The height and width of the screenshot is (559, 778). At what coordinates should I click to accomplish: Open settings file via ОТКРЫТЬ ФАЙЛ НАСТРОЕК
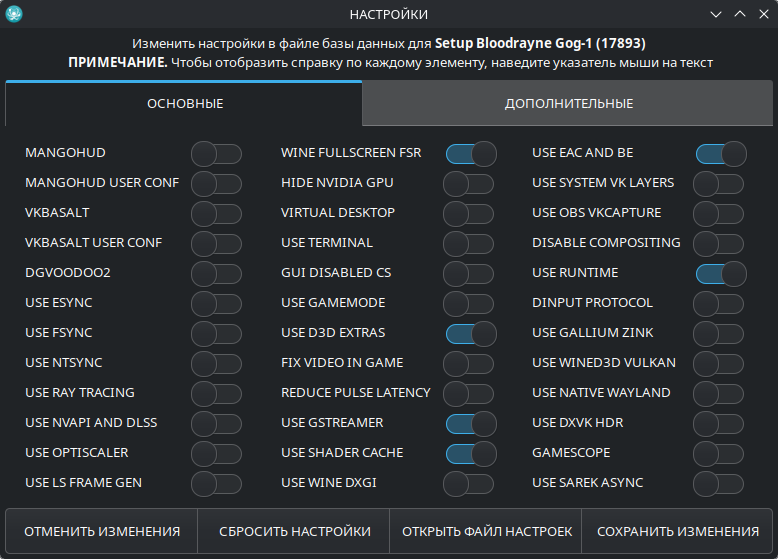point(486,531)
